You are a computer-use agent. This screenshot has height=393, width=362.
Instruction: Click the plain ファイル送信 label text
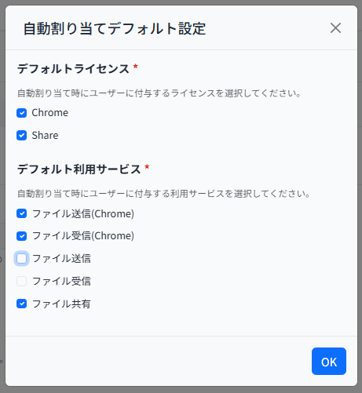61,259
